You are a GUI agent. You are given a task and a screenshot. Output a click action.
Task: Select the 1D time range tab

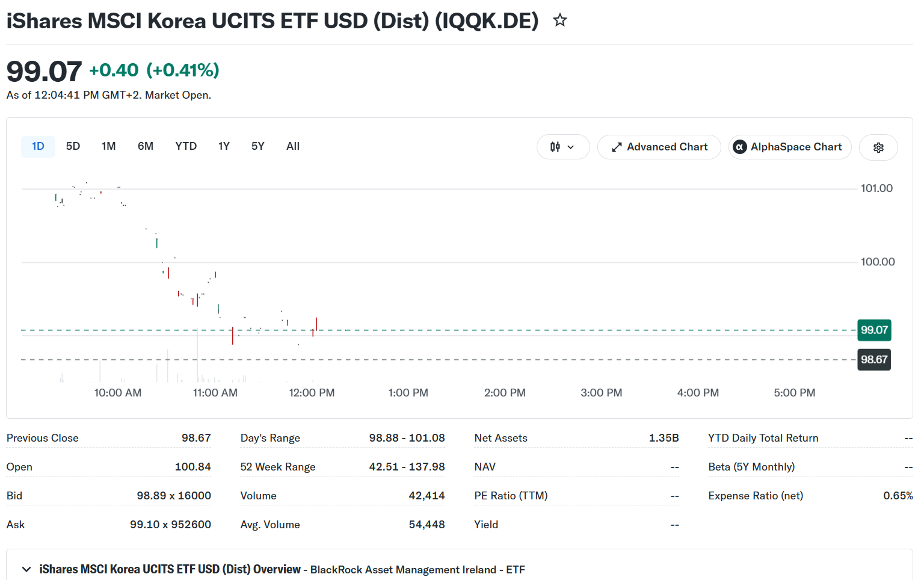[x=38, y=146]
